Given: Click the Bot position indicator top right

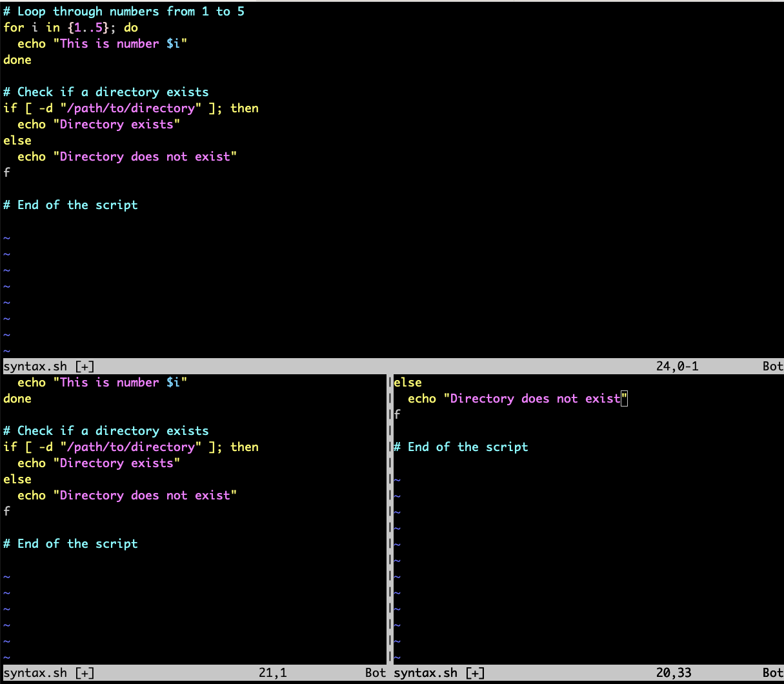Looking at the screenshot, I should (772, 366).
